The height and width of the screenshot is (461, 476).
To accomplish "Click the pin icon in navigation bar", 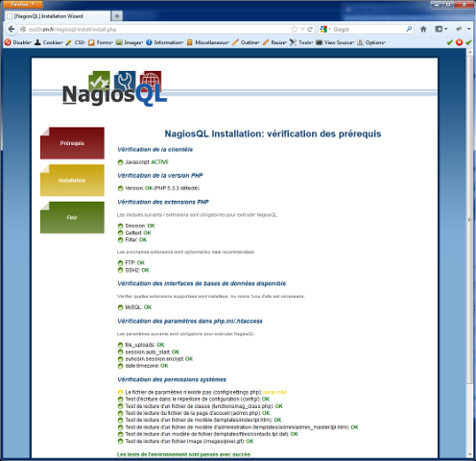I will (x=459, y=29).
